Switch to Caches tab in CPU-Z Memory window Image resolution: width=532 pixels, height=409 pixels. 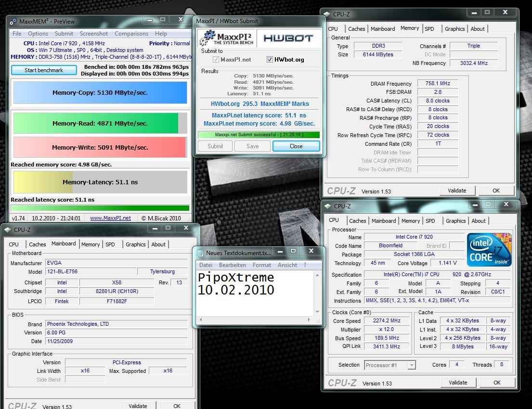pyautogui.click(x=357, y=29)
